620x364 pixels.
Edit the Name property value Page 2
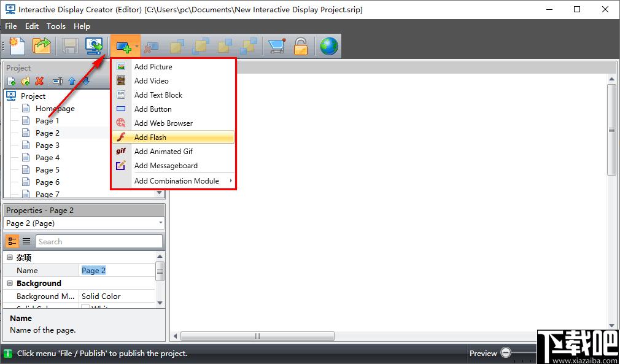coord(117,271)
